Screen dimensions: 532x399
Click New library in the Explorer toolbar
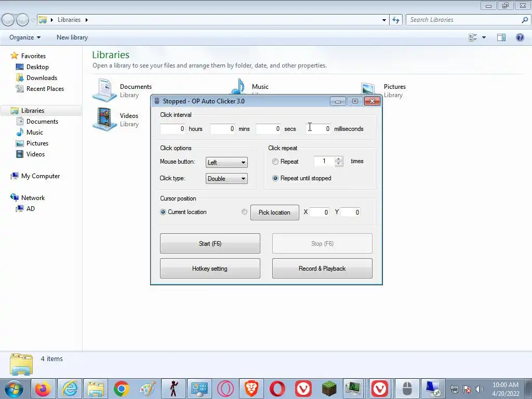[x=72, y=37]
